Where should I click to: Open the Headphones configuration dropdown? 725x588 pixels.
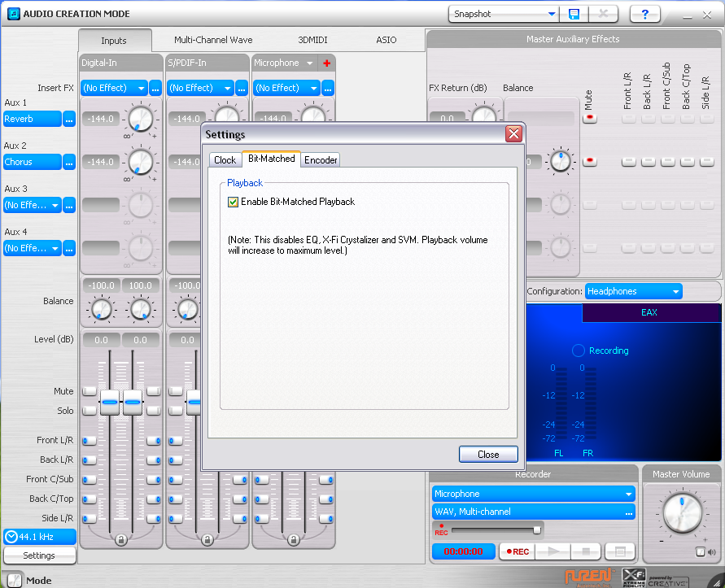[675, 291]
